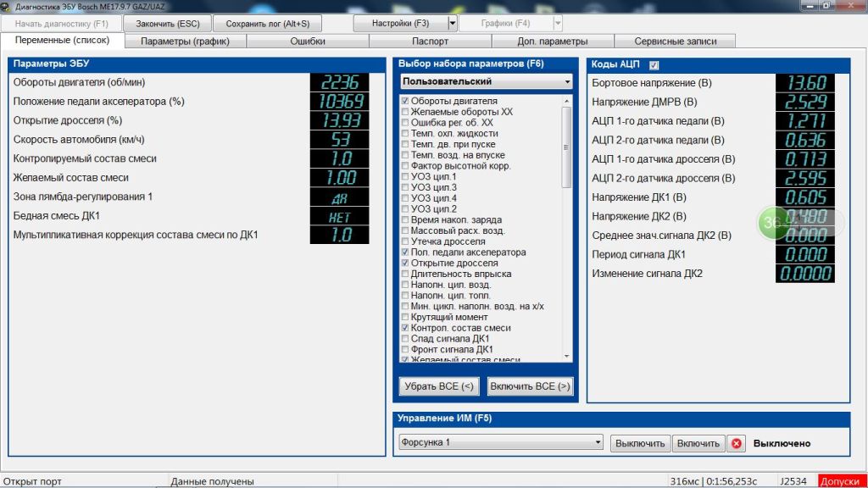Switch to the Ошибки tab
Screen dimensions: 868x488
307,41
